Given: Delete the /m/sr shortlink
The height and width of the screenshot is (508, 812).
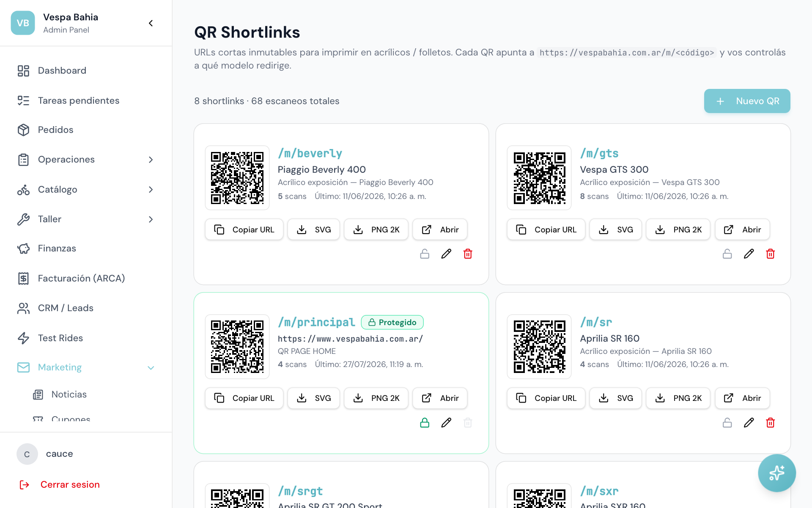Looking at the screenshot, I should [770, 422].
